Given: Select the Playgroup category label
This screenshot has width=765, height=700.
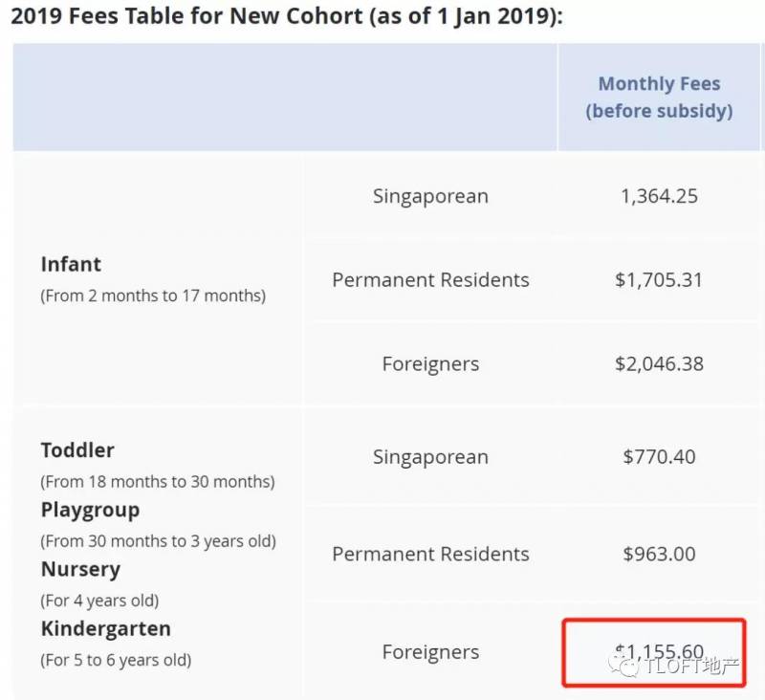Looking at the screenshot, I should click(90, 510).
